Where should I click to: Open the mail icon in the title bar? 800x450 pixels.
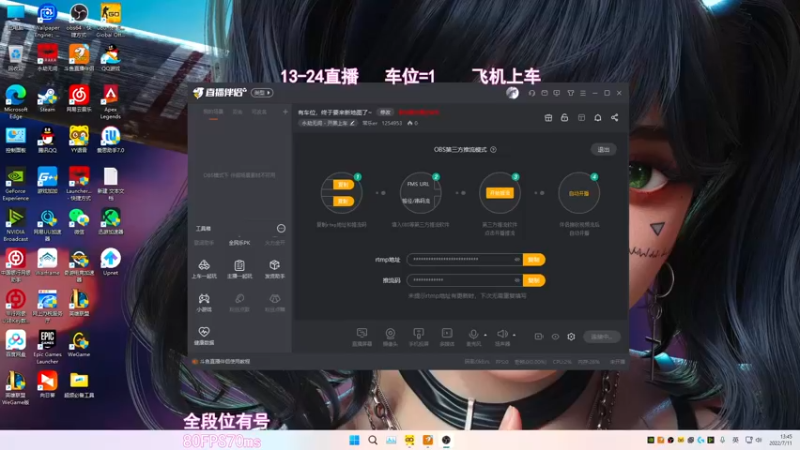[x=544, y=93]
